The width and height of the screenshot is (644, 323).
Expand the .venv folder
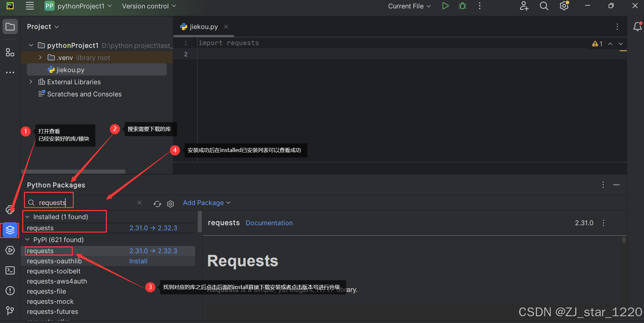[x=40, y=57]
